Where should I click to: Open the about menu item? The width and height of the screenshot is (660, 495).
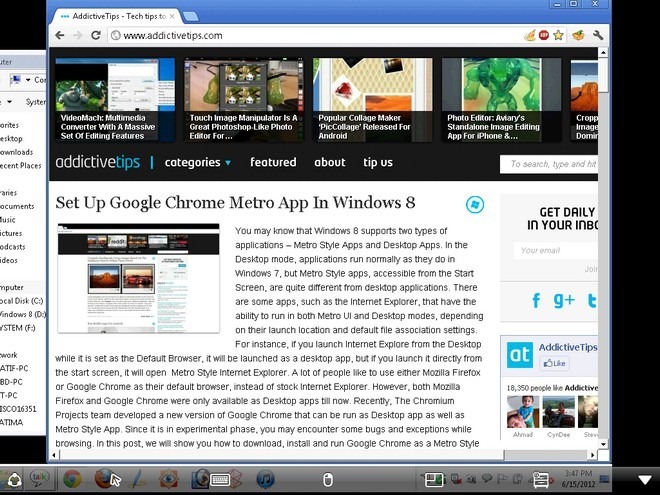330,162
